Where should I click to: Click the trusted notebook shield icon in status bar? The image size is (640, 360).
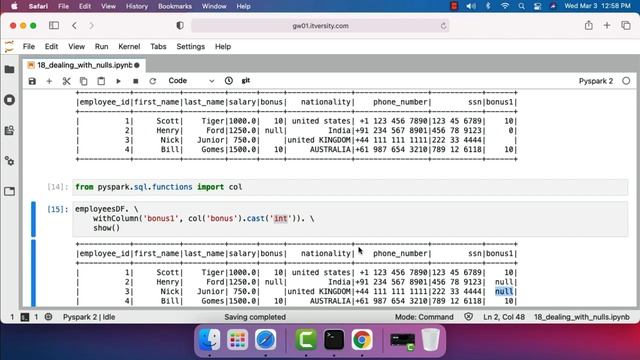pos(469,317)
